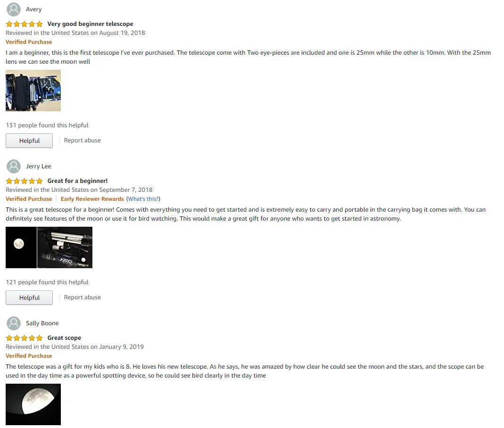The width and height of the screenshot is (504, 428).
Task: Open Avery's profile avatar icon
Action: 14,9
